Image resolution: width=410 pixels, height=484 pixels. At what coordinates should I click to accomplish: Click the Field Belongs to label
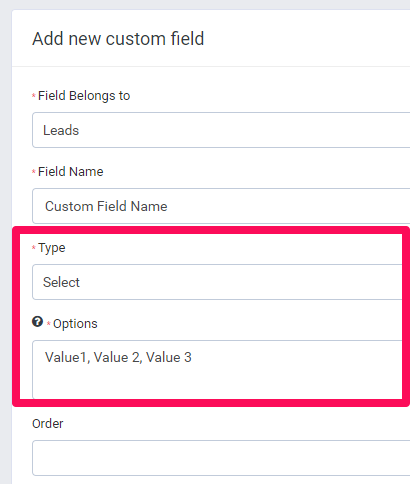(84, 96)
